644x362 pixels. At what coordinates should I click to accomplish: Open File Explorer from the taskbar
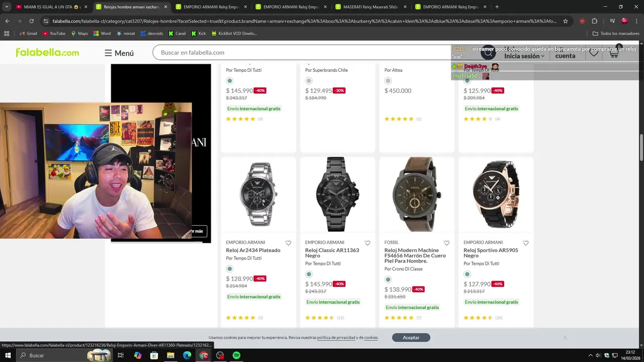click(171, 355)
